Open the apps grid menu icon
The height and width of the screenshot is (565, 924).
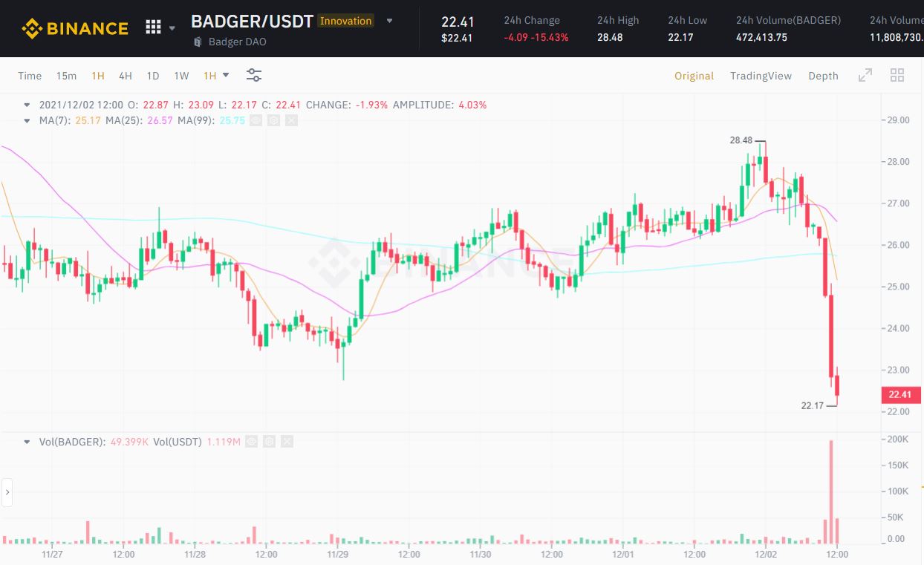click(153, 27)
